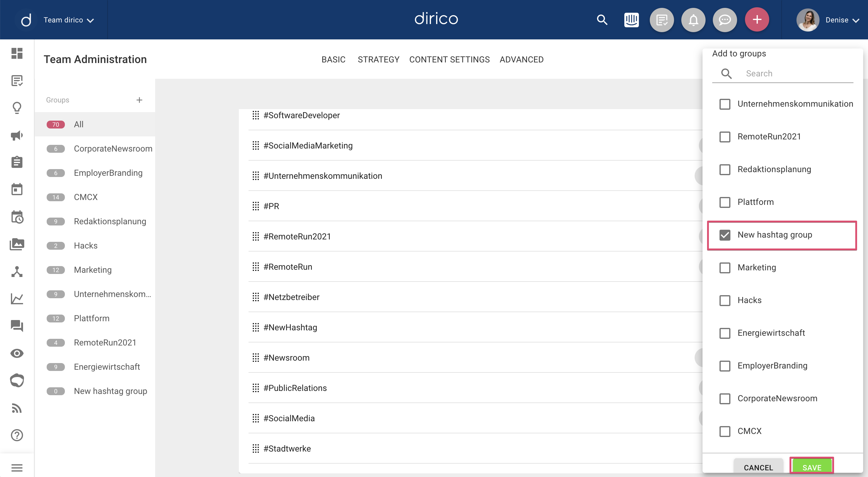Open the help question mark icon

click(17, 435)
